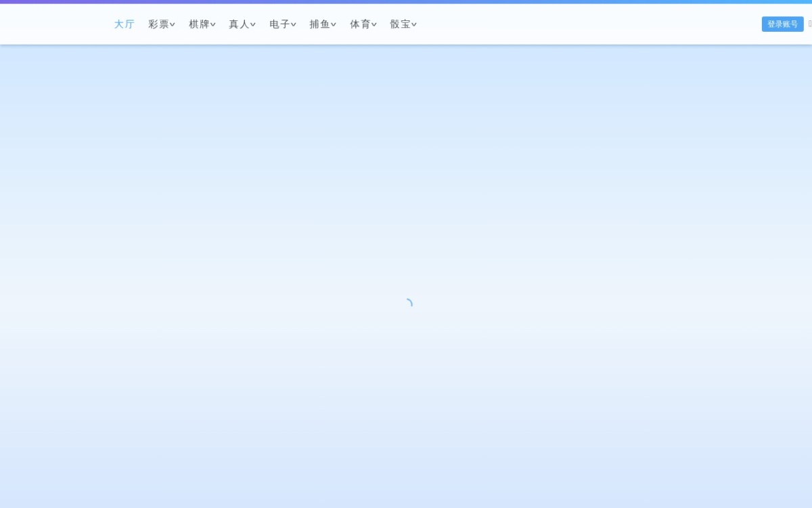Expand the 捕鱼 dropdown menu
The height and width of the screenshot is (508, 812).
coord(323,24)
